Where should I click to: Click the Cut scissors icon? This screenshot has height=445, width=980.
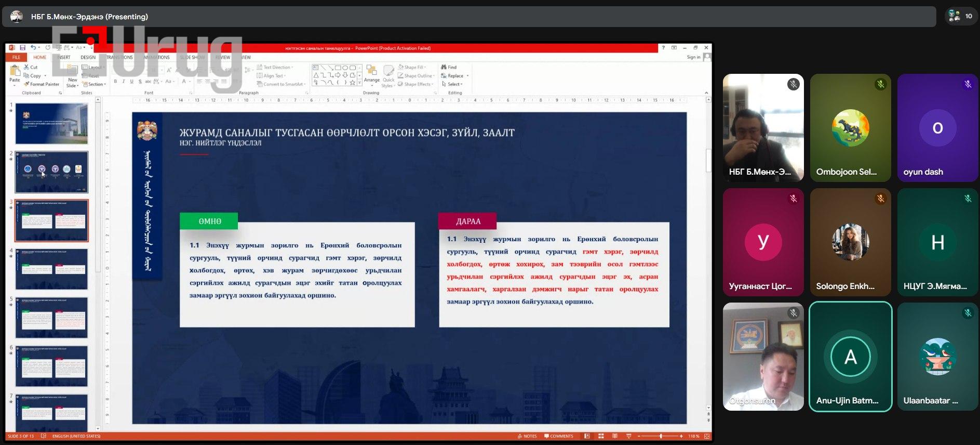[26, 67]
